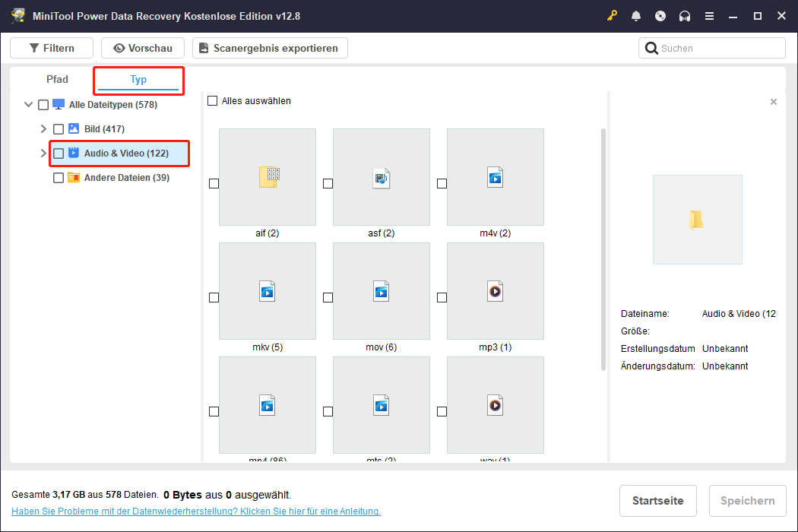Screen dimensions: 798x532
Task: Check the Alles auswählen checkbox
Action: (x=213, y=101)
